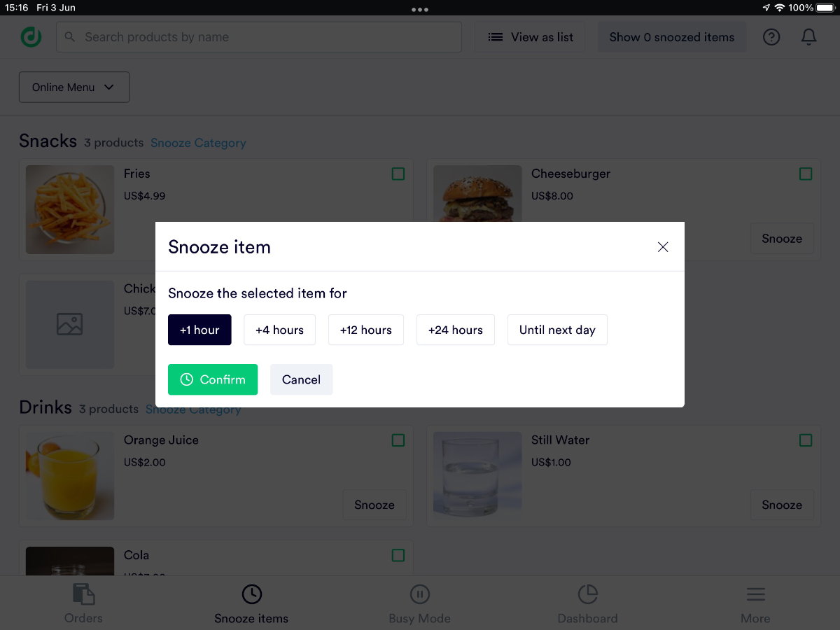Screen dimensions: 840x630
Task: Confirm the snooze duration
Action: pyautogui.click(x=213, y=379)
